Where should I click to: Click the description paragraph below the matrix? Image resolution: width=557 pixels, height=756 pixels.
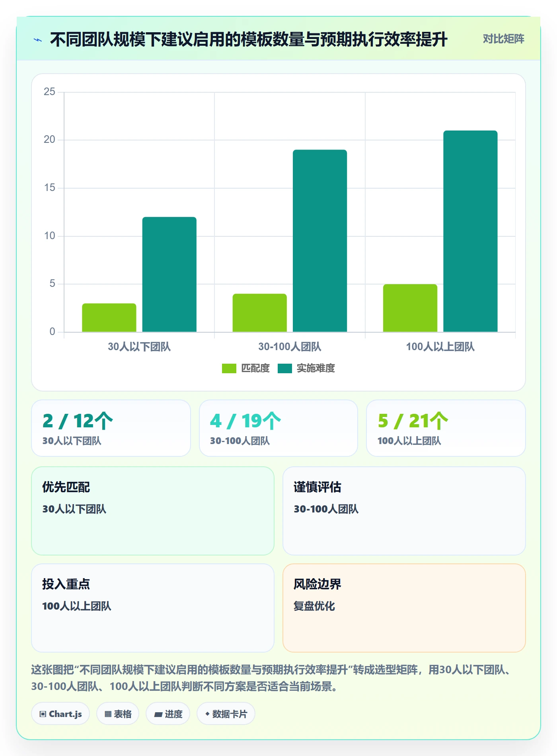pyautogui.click(x=272, y=678)
